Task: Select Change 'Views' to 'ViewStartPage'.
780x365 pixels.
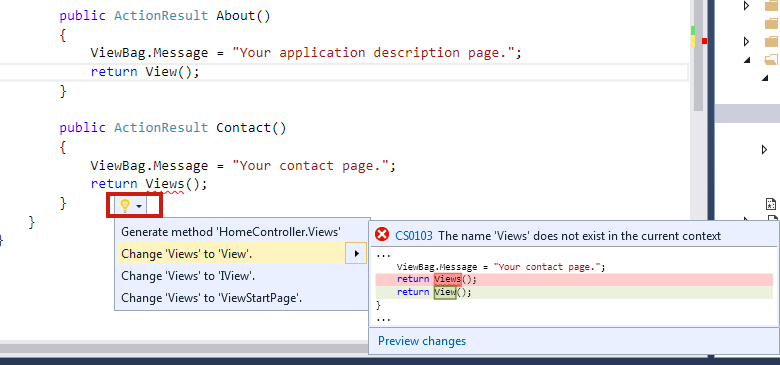Action: pyautogui.click(x=212, y=297)
